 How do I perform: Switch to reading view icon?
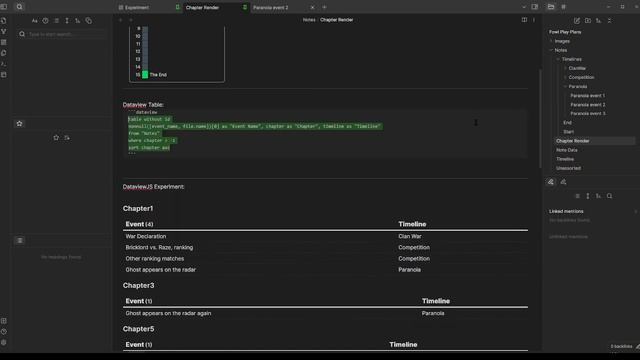524,20
